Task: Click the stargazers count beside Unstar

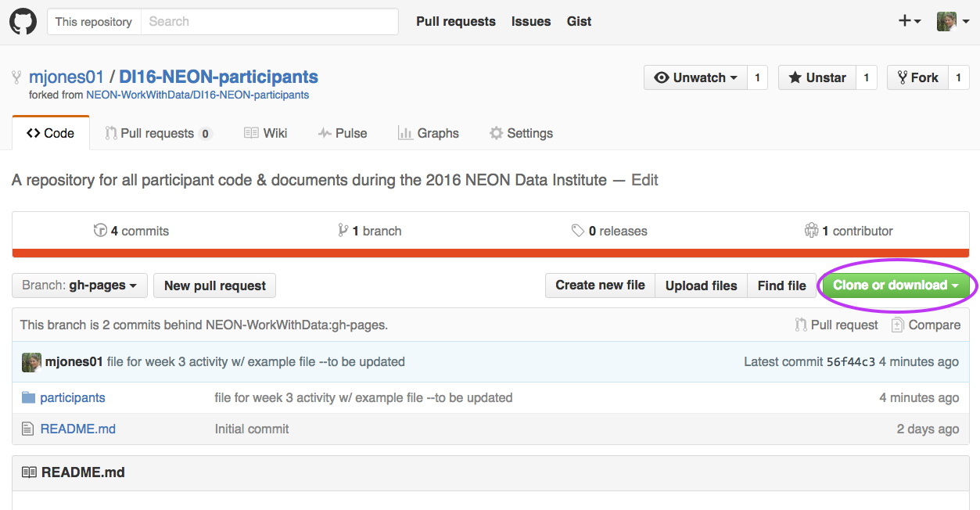Action: [866, 77]
